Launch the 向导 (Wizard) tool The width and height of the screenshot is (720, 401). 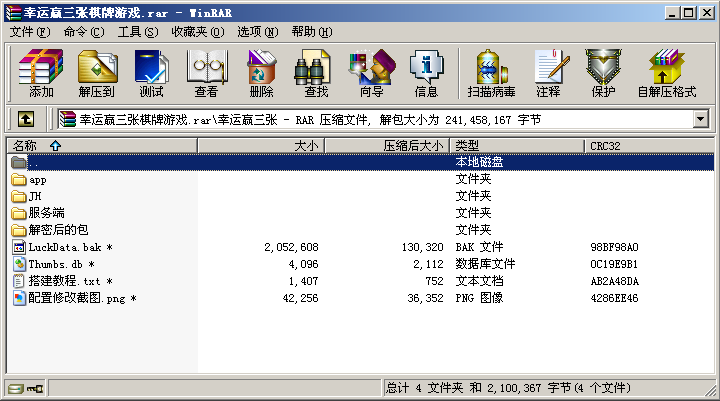pos(371,74)
